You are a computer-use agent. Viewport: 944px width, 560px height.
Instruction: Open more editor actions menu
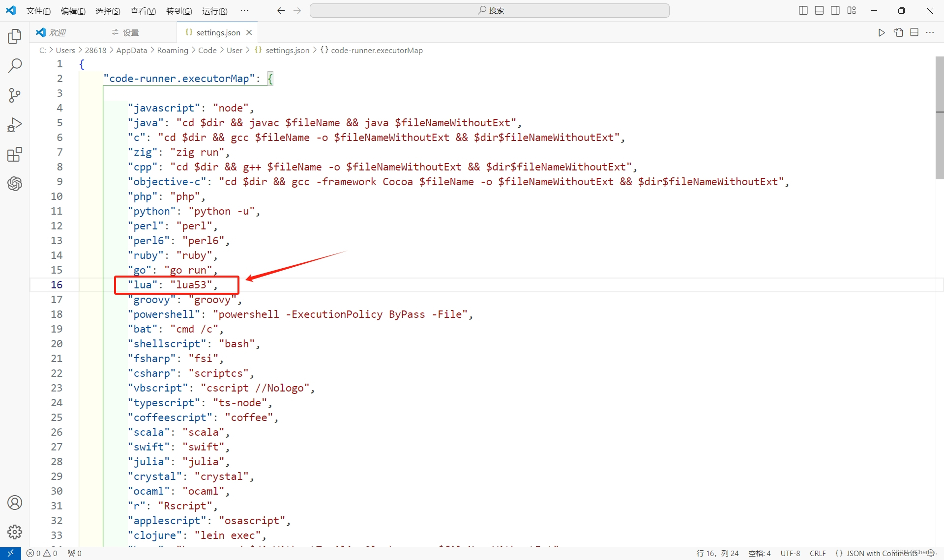[930, 32]
